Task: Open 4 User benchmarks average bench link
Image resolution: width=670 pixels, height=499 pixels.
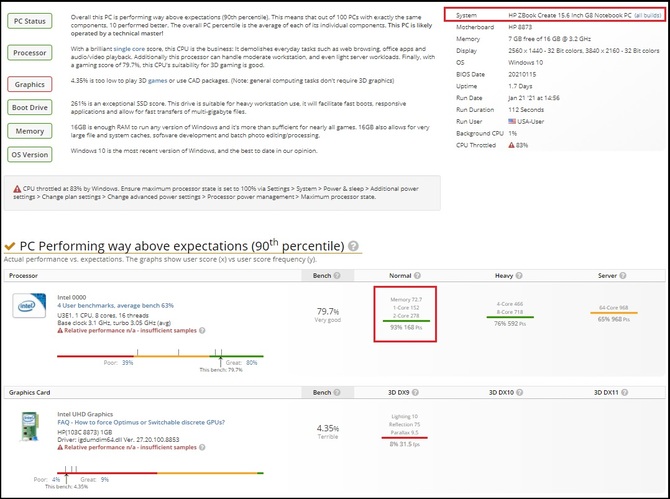Action: point(115,305)
